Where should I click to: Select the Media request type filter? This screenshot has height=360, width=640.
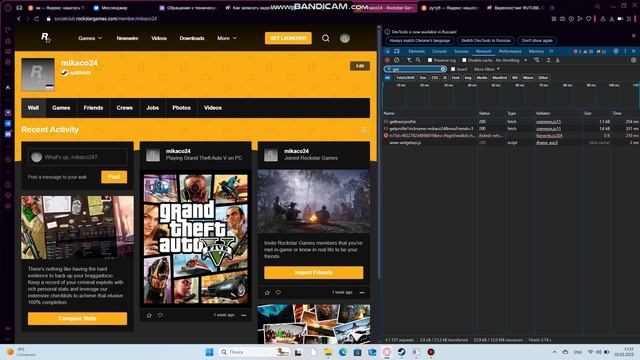pyautogui.click(x=482, y=78)
